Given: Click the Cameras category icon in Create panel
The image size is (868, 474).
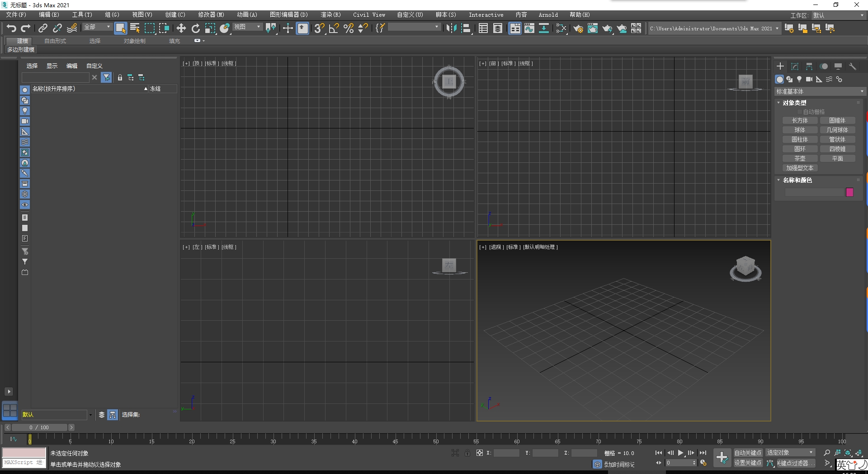Looking at the screenshot, I should (809, 80).
